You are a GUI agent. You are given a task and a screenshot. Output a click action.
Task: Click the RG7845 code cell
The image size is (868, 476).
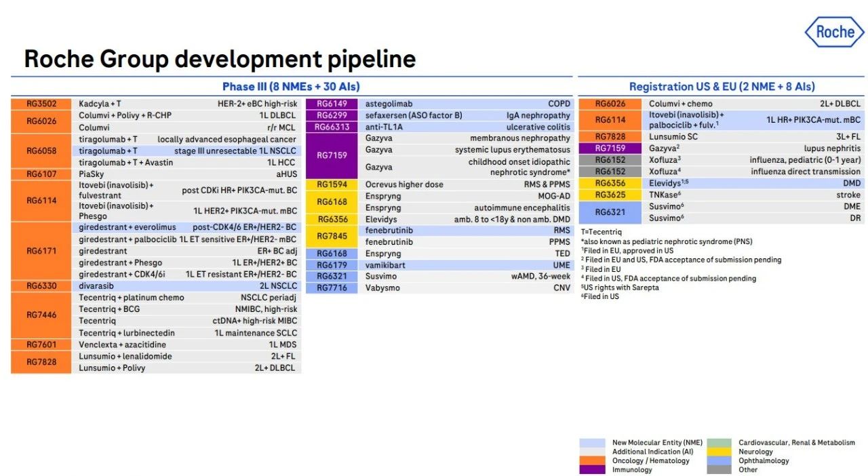pos(332,236)
